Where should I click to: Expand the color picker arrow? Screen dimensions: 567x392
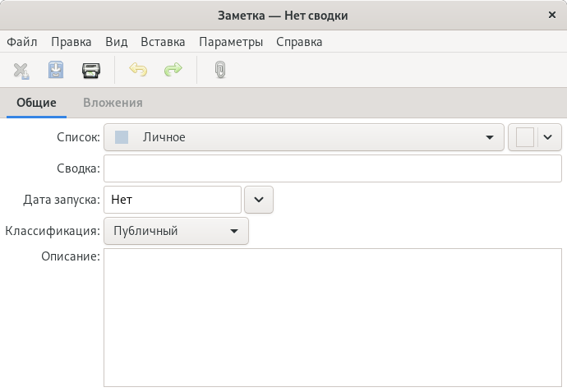[x=548, y=137]
